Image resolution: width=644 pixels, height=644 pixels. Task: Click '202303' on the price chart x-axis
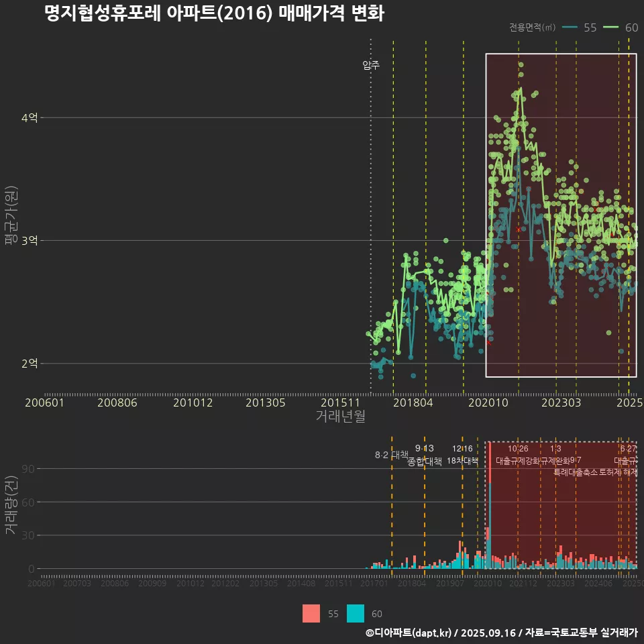[561, 402]
